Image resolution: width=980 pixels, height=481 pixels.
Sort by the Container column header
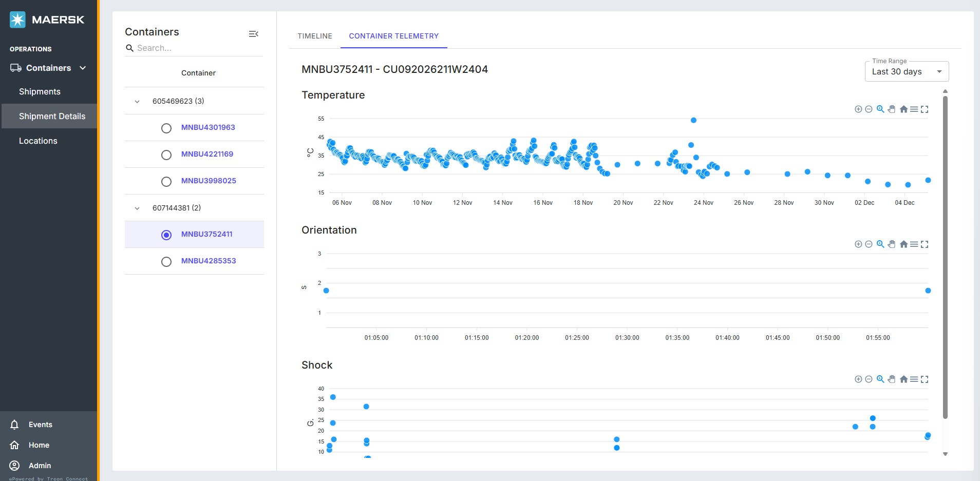198,73
